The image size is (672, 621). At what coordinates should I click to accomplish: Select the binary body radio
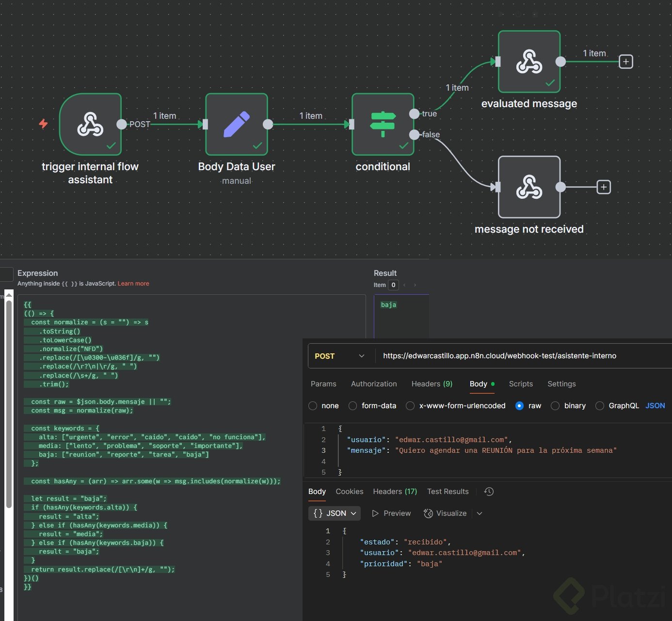tap(555, 406)
